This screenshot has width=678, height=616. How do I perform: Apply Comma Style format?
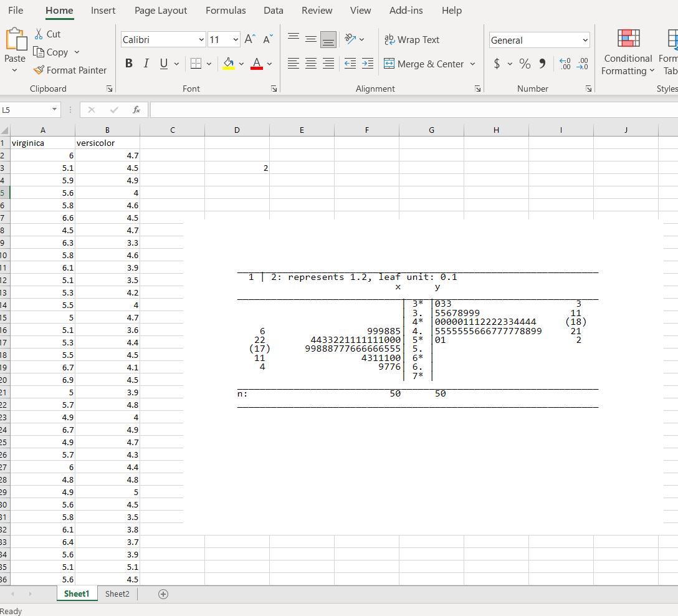[542, 64]
